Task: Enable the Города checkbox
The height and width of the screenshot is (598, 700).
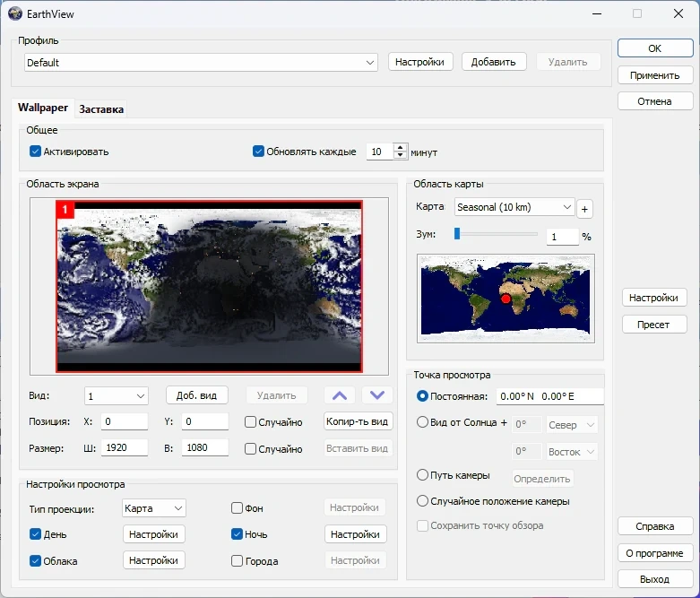Action: coord(237,561)
